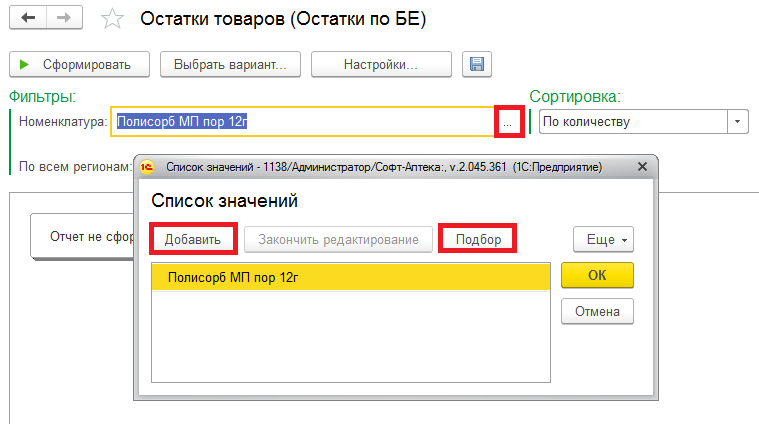
Task: Select the Полисорб МП пор 12г list row
Action: tap(350, 277)
